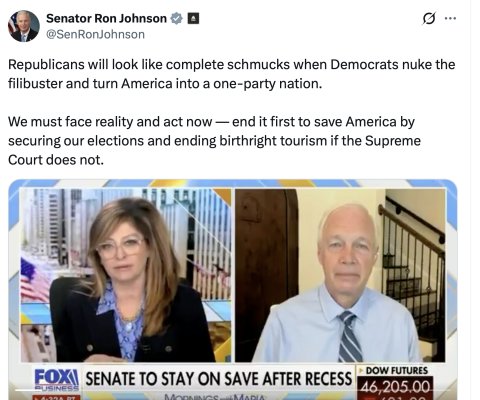Image resolution: width=480 pixels, height=400 pixels.
Task: Click the Fox Business logo in video
Action: 57,380
